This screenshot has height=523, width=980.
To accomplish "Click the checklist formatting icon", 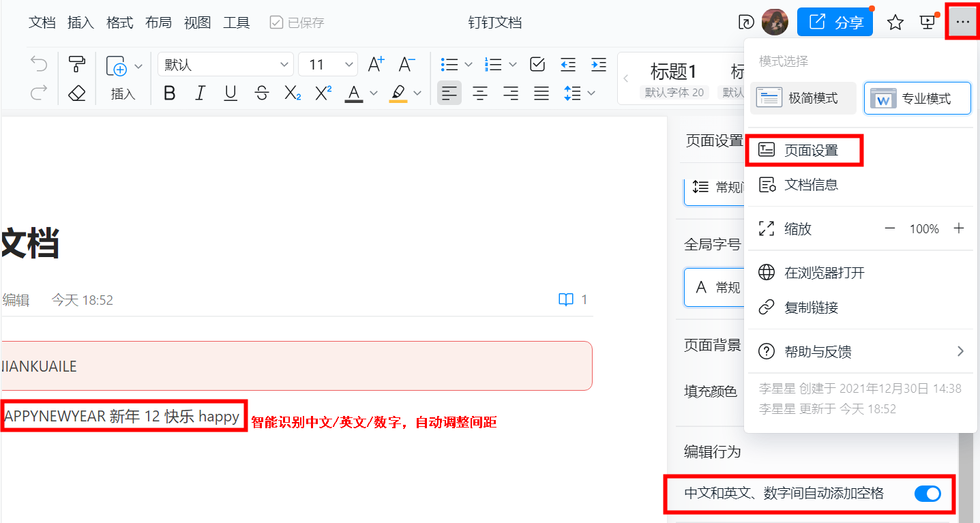I will point(537,63).
